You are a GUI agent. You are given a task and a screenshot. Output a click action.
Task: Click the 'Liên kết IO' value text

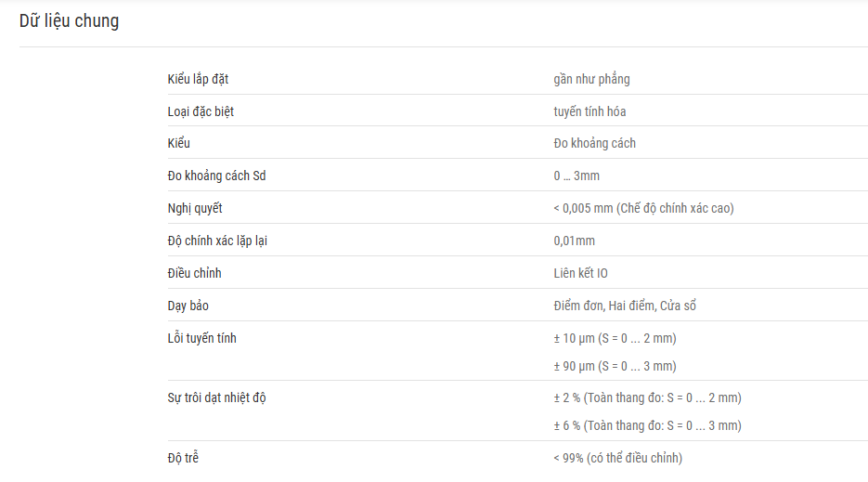[x=581, y=273]
